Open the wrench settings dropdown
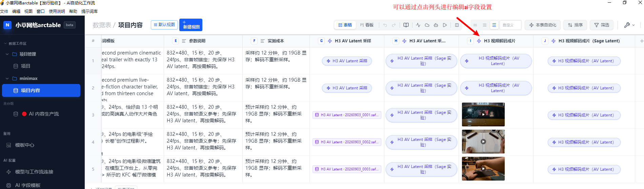 (629, 25)
